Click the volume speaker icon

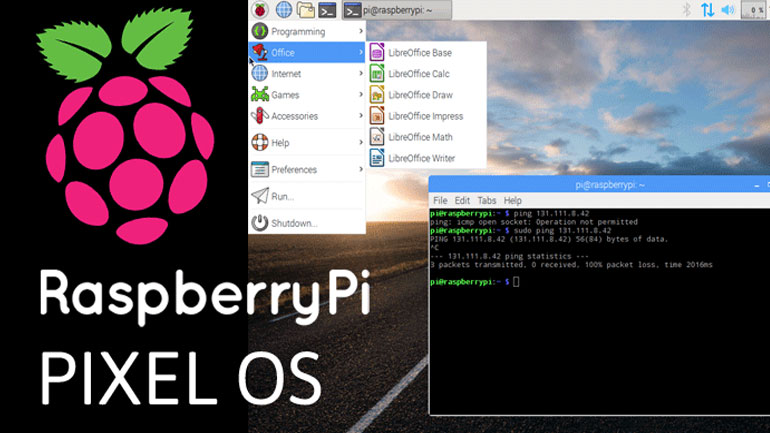point(728,9)
